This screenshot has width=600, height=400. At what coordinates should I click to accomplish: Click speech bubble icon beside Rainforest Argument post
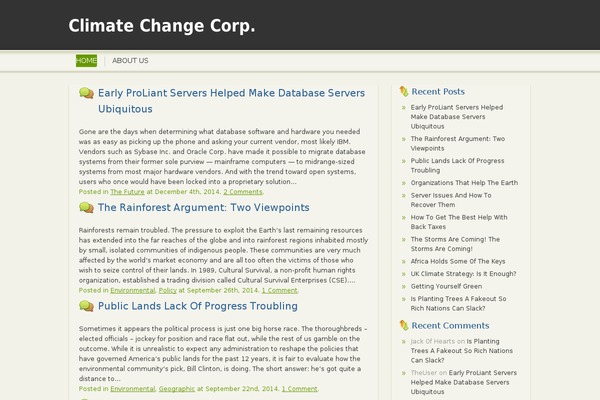pyautogui.click(x=86, y=207)
